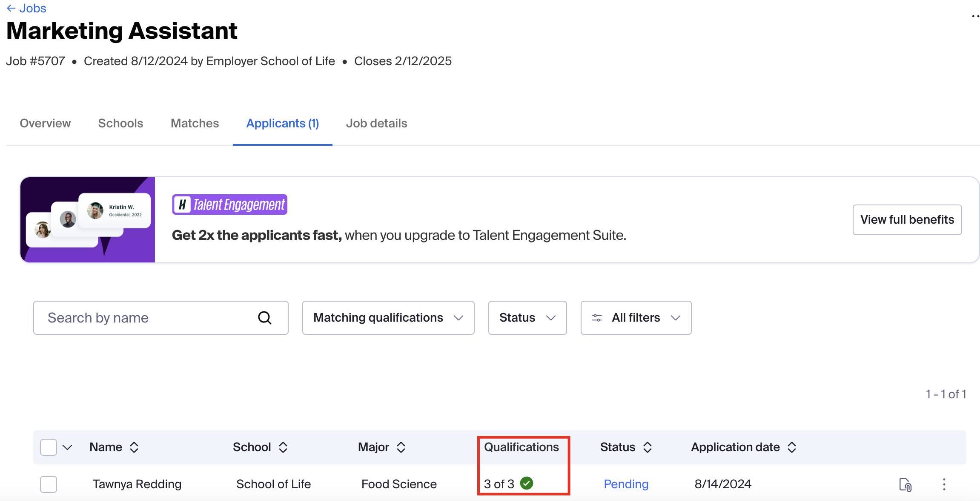Click Food Science major cell
The image size is (980, 501).
coord(399,484)
